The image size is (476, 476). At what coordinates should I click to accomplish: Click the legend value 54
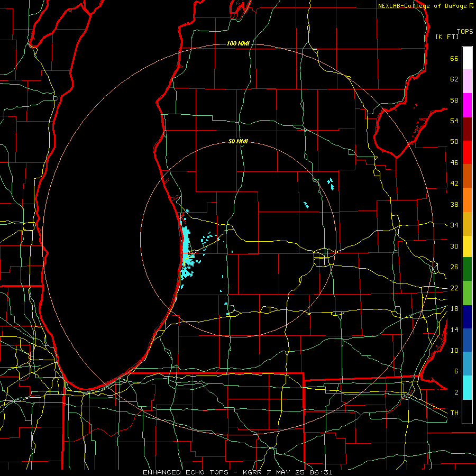[454, 121]
